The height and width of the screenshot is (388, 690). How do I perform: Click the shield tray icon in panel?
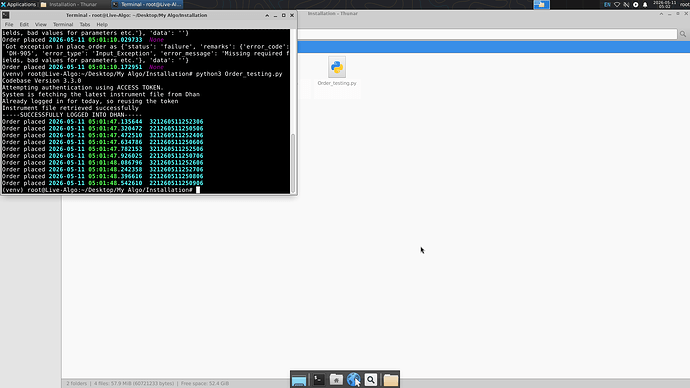tap(617, 4)
